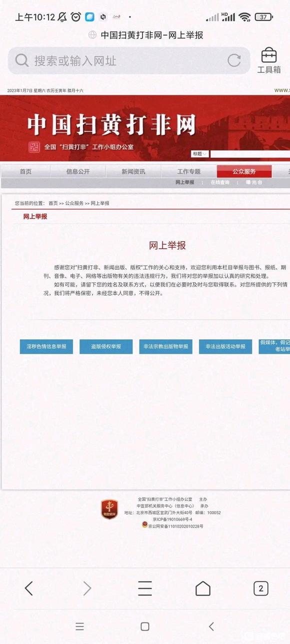Tap the Wi-Fi status icon
Screen dimensions: 290x644
pos(244,17)
